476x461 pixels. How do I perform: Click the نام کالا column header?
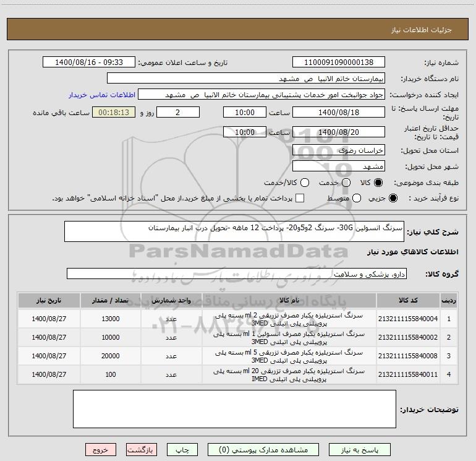[x=289, y=300]
